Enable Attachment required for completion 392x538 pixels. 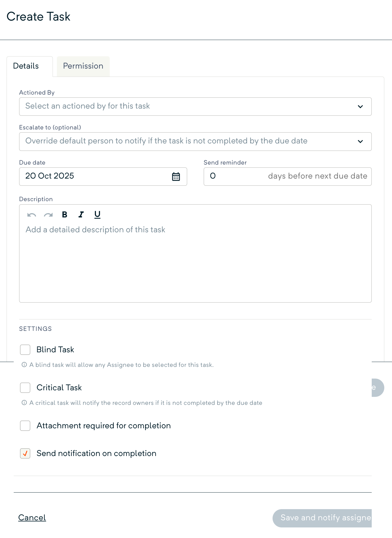point(25,425)
